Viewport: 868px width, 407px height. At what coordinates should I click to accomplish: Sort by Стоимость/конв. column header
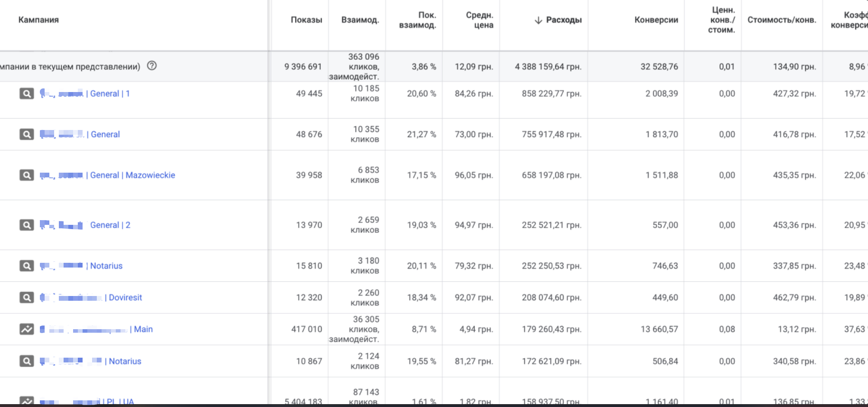782,20
